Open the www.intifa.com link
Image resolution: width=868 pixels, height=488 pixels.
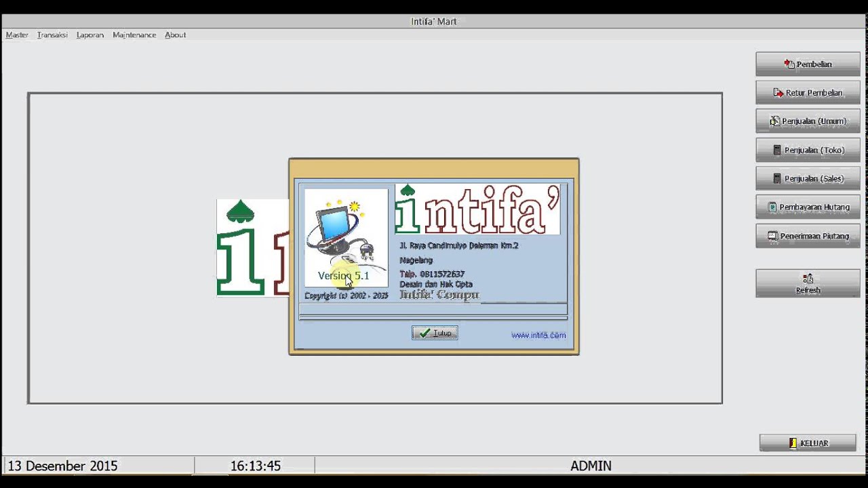538,335
